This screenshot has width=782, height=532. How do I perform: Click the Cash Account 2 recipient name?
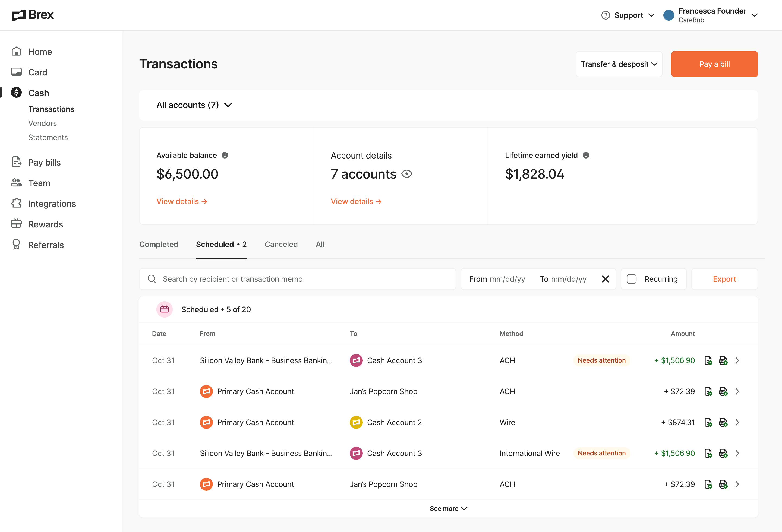coord(394,422)
